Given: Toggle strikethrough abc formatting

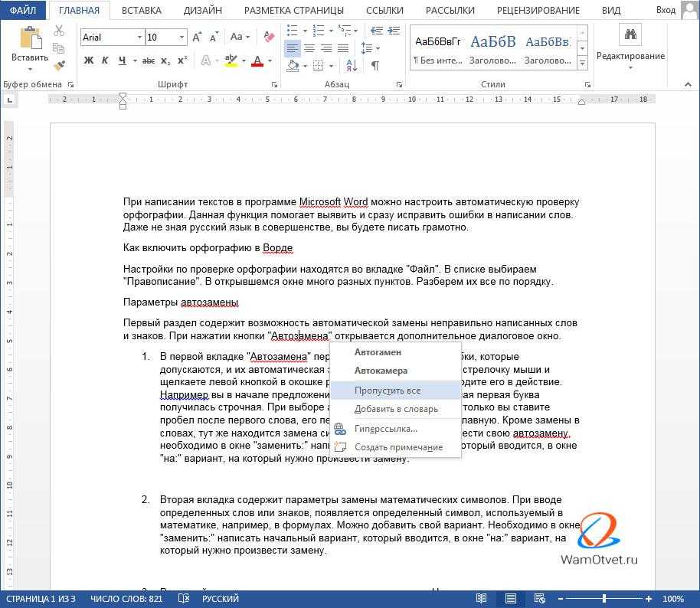Looking at the screenshot, I should 148,60.
